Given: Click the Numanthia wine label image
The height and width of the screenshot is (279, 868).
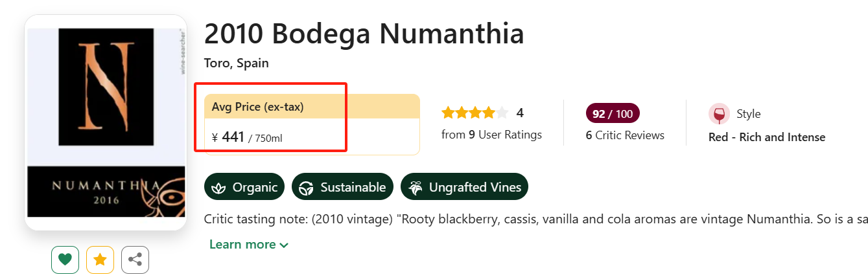Looking at the screenshot, I should (x=106, y=123).
